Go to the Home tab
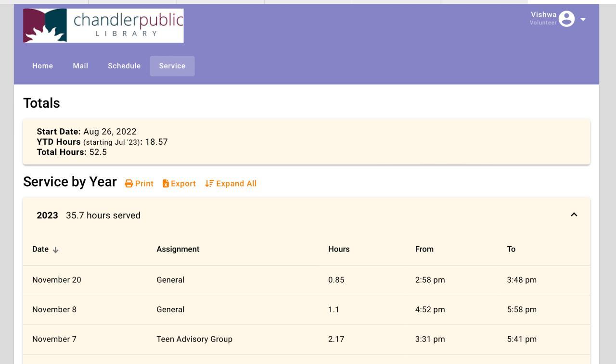This screenshot has width=616, height=364. pos(42,66)
